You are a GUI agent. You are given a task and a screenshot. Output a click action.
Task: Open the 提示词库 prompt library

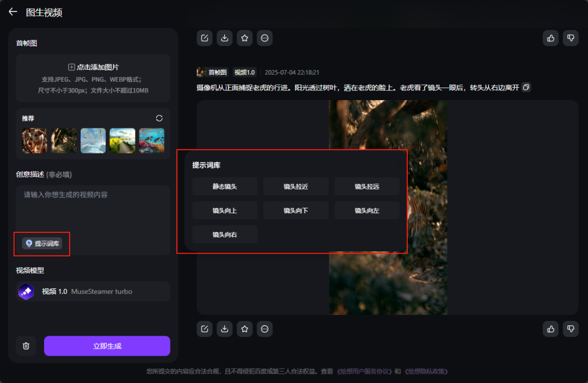42,244
